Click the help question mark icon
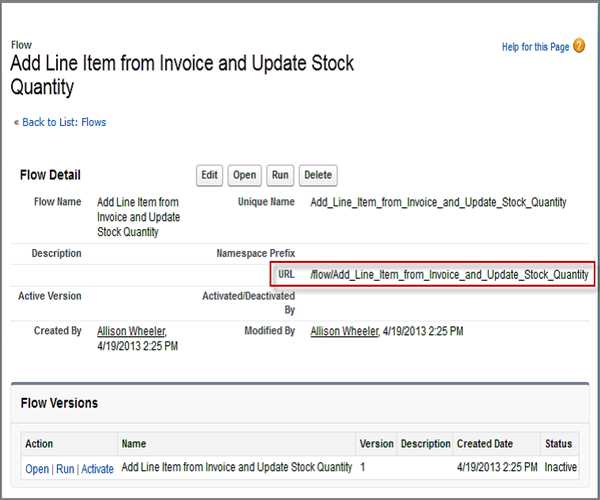The width and height of the screenshot is (600, 500). (579, 46)
